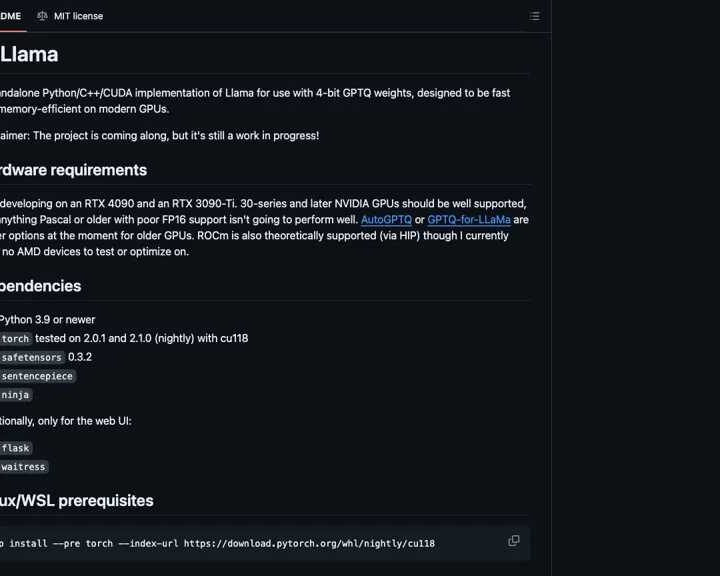Click the torch code label
The height and width of the screenshot is (576, 720).
(15, 339)
